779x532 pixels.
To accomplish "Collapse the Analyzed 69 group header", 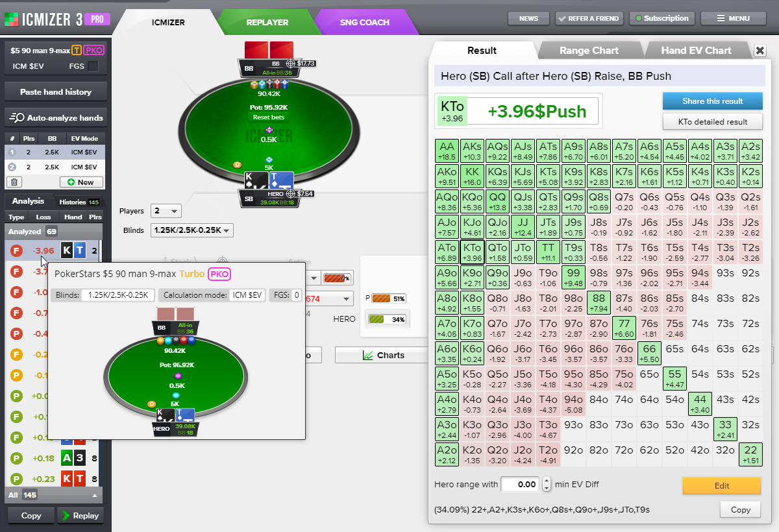I will [54, 232].
